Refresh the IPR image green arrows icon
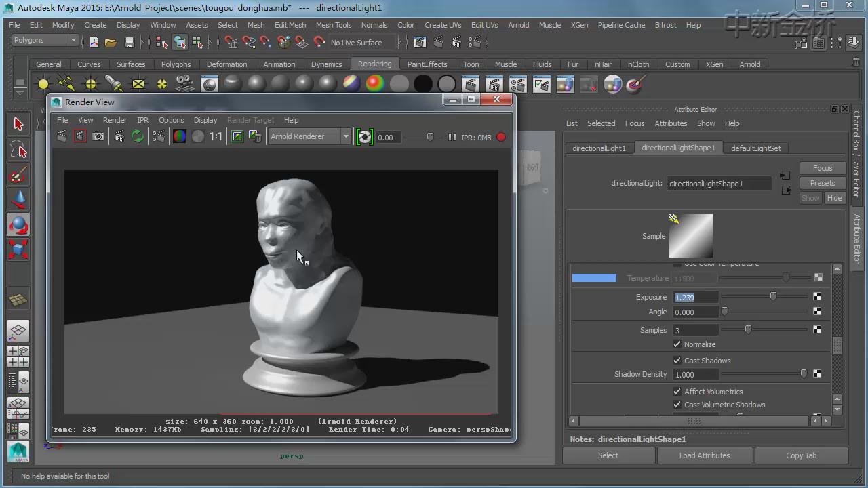 138,136
